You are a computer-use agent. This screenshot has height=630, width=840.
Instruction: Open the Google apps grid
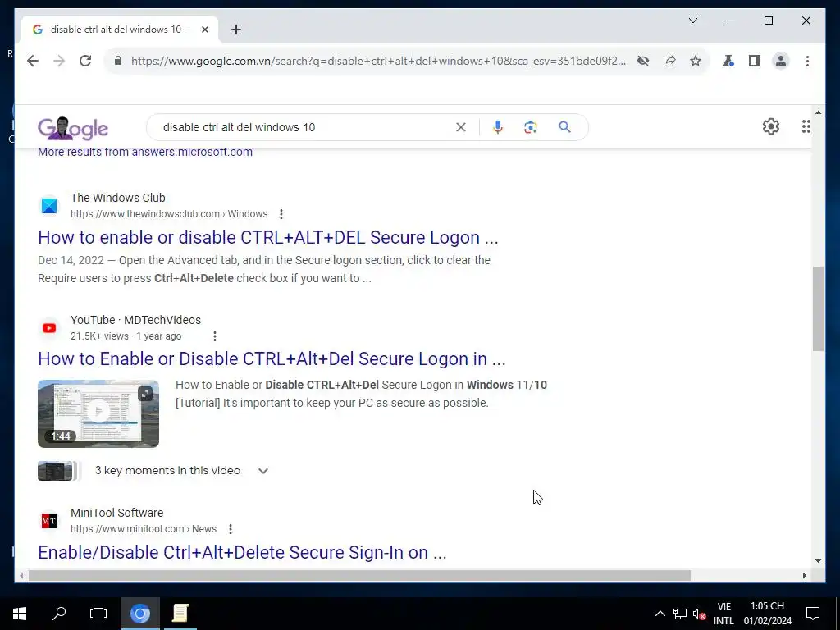point(806,126)
